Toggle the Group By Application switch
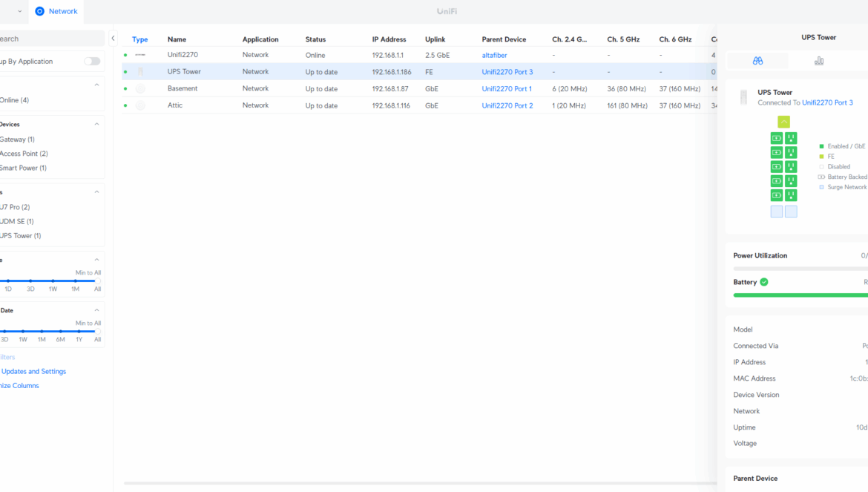 click(x=92, y=62)
